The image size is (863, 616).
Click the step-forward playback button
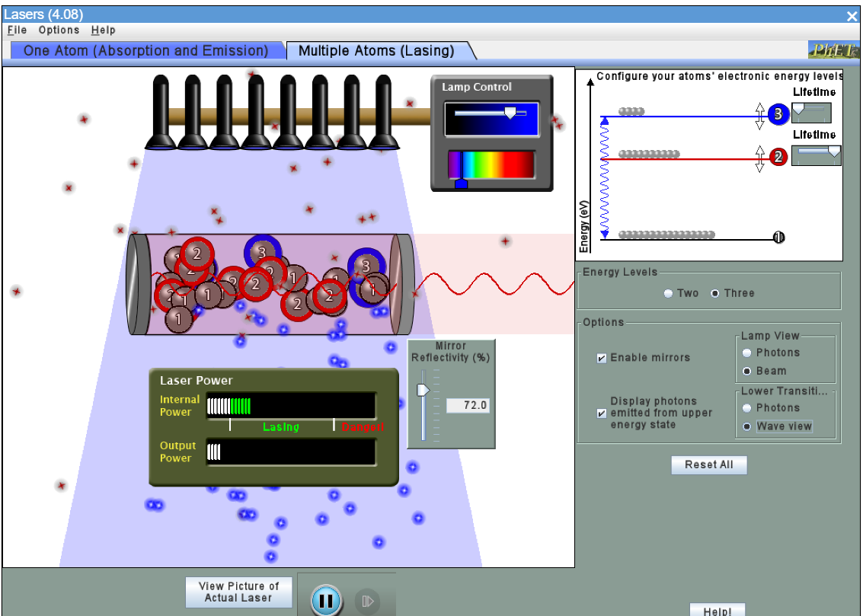point(367,601)
